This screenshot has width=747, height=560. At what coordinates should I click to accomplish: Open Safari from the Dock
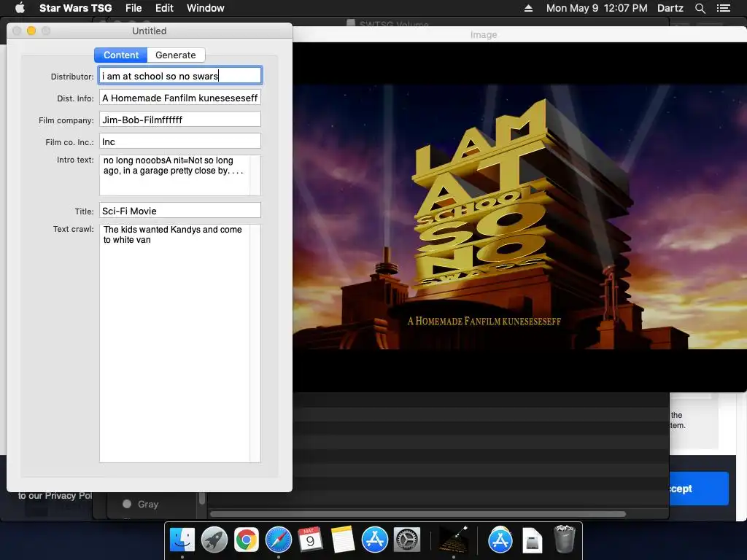(278, 540)
